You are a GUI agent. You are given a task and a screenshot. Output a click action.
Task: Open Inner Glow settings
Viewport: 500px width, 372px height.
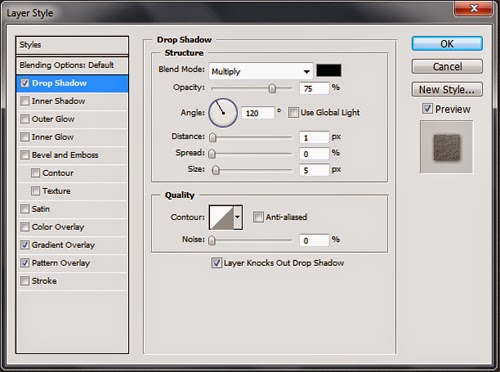[x=53, y=137]
